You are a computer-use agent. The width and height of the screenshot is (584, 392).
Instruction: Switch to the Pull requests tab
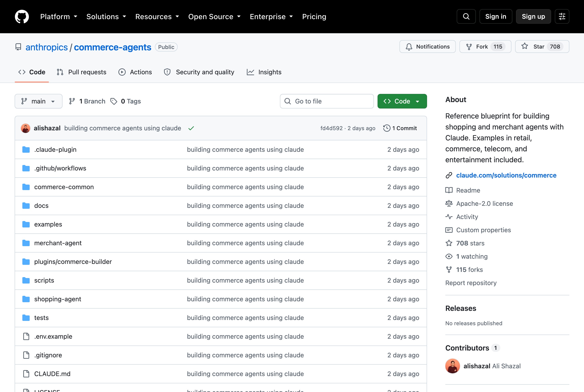(x=82, y=72)
